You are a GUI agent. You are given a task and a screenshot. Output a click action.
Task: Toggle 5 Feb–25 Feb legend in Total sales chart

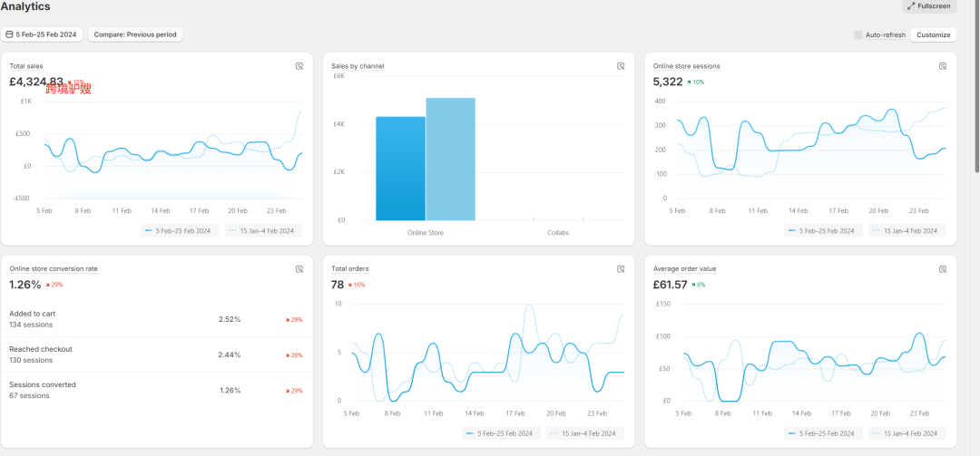180,230
